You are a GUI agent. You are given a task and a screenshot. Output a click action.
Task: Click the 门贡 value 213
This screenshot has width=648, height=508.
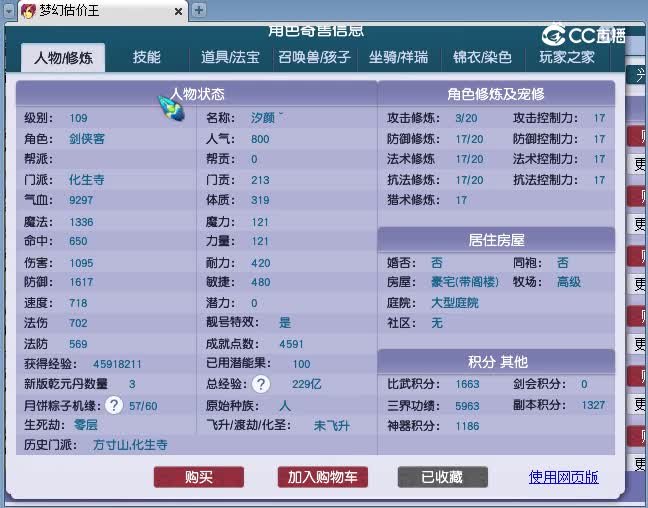(260, 180)
